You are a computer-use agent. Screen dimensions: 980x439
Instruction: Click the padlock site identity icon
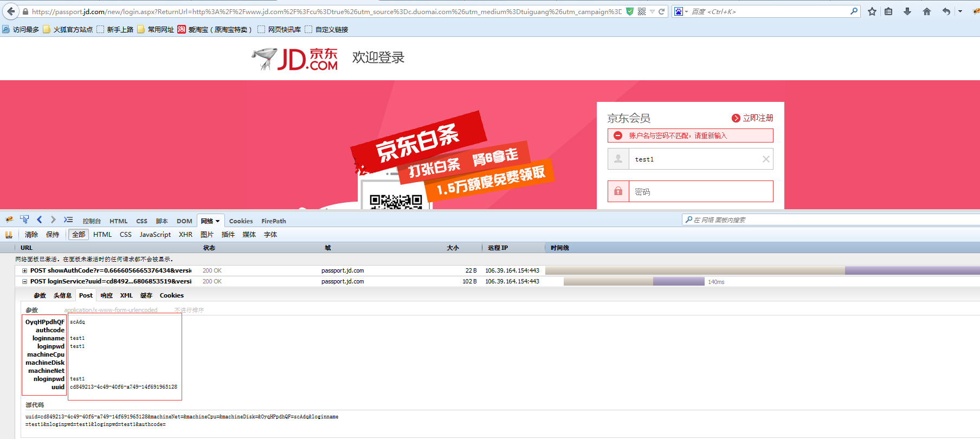point(25,11)
